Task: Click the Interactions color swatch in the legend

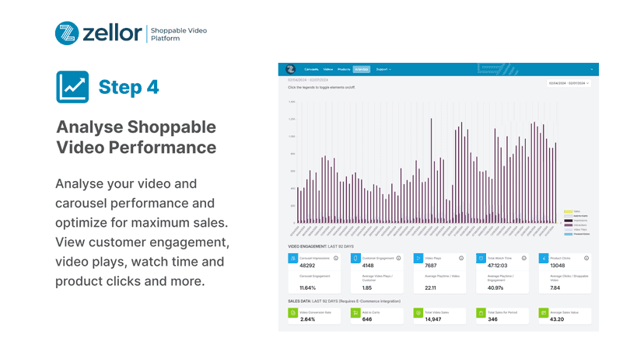Action: coord(569,225)
